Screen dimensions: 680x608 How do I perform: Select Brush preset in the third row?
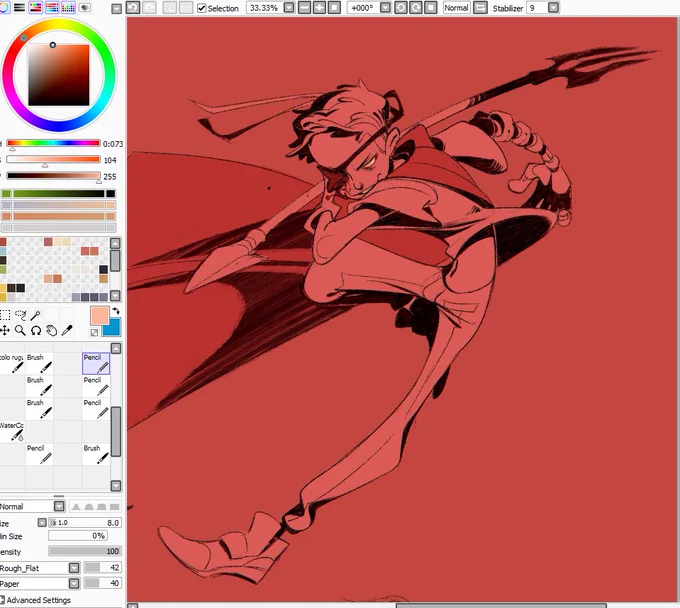click(x=39, y=409)
